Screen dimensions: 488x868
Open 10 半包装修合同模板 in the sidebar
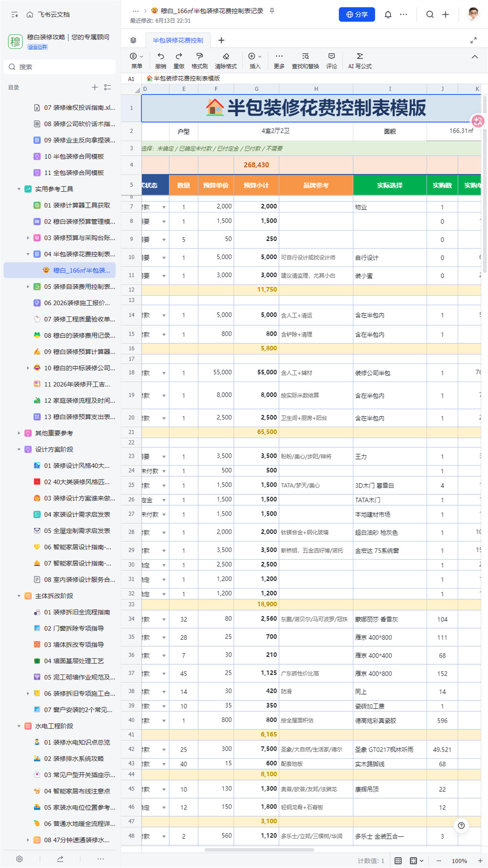point(74,156)
